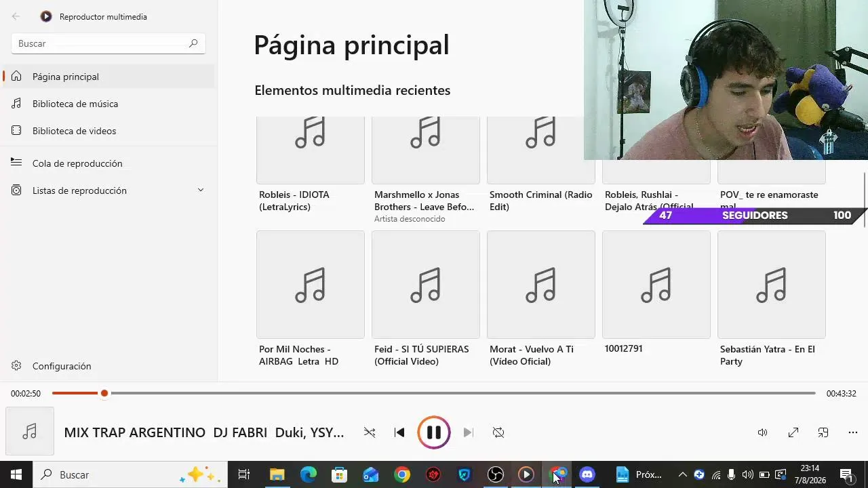Click the taskbar Buscar search box

click(x=130, y=474)
